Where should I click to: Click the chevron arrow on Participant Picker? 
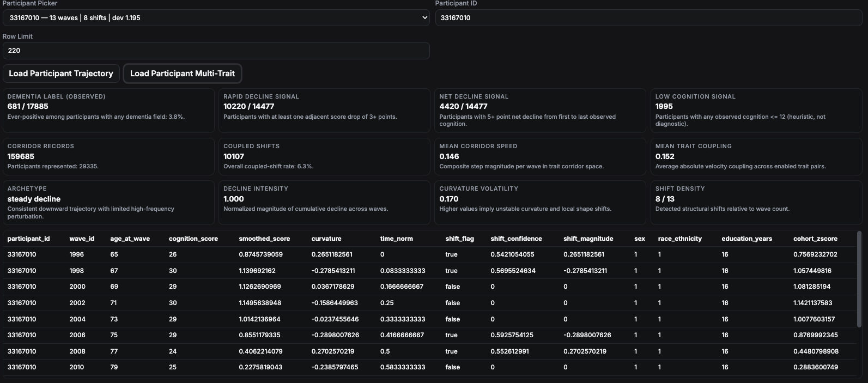pyautogui.click(x=424, y=18)
